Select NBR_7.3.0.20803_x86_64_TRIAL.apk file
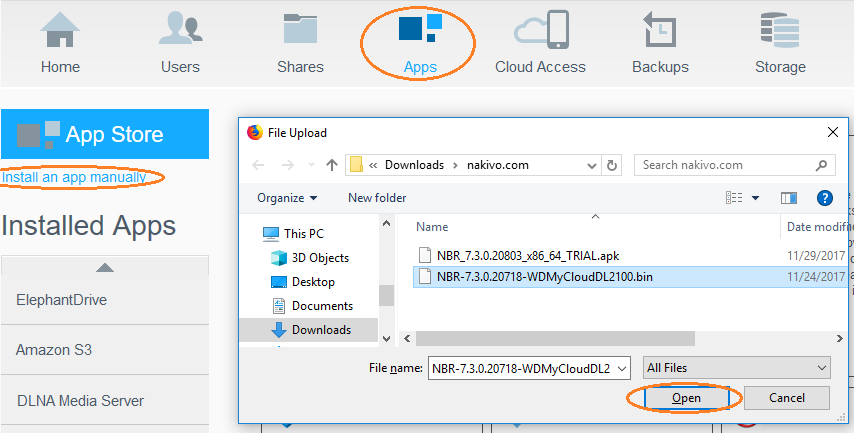 (x=527, y=255)
